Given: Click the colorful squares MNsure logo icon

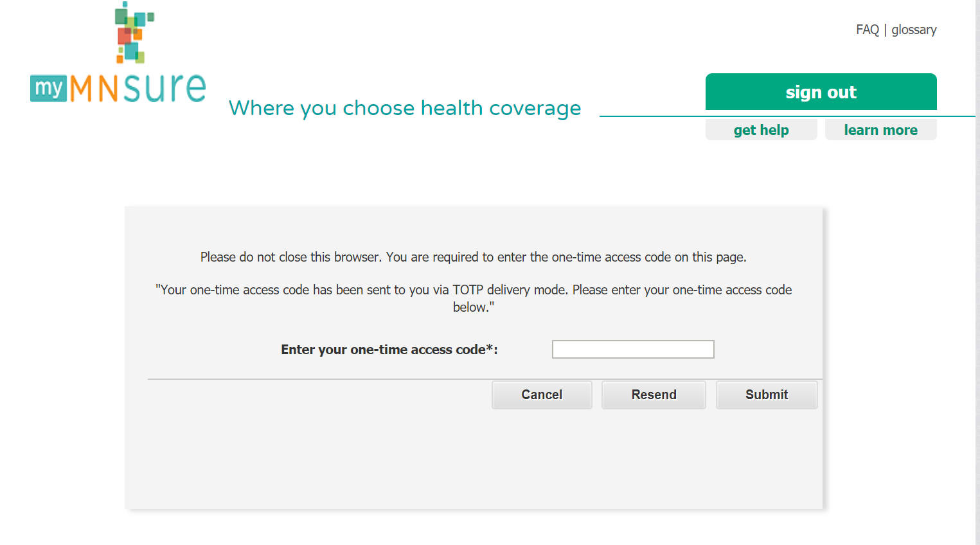Looking at the screenshot, I should point(134,33).
